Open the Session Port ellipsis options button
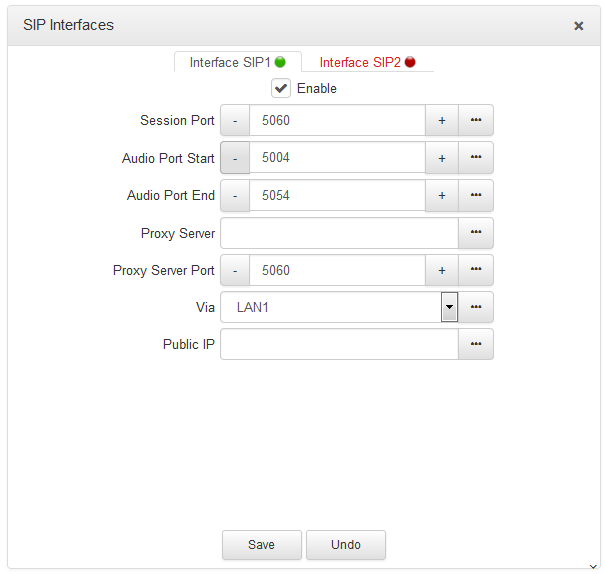The height and width of the screenshot is (574, 605). pos(476,120)
